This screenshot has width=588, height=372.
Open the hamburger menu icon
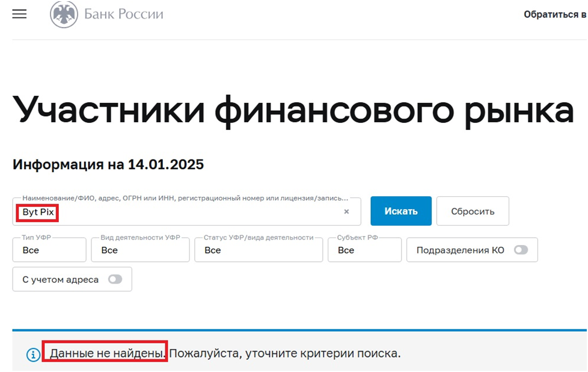pos(19,14)
